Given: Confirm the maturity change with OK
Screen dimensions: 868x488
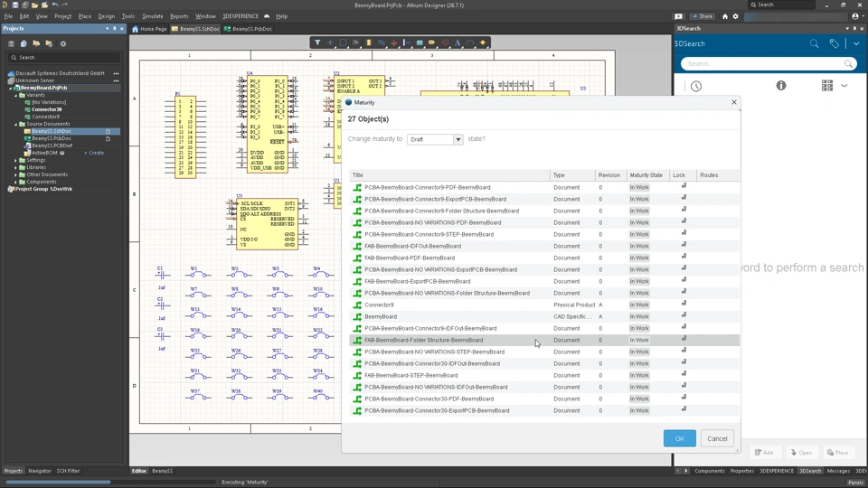Looking at the screenshot, I should click(680, 438).
